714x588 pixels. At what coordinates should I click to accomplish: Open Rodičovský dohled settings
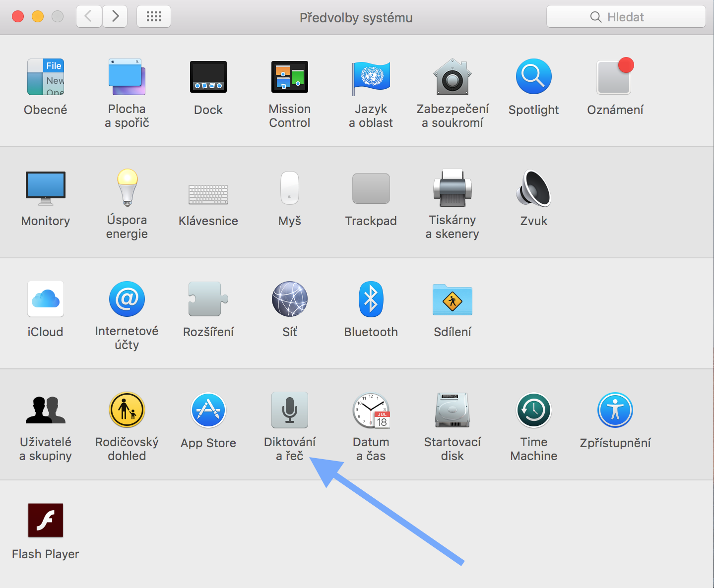(127, 411)
